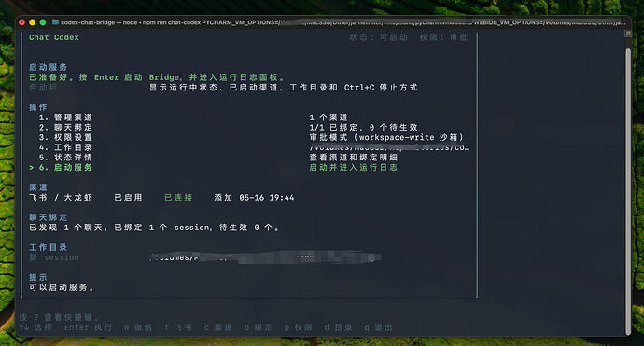Image resolution: width=644 pixels, height=346 pixels.
Task: Click the ↑↓ 选择 shortcut hint
Action: 35,327
